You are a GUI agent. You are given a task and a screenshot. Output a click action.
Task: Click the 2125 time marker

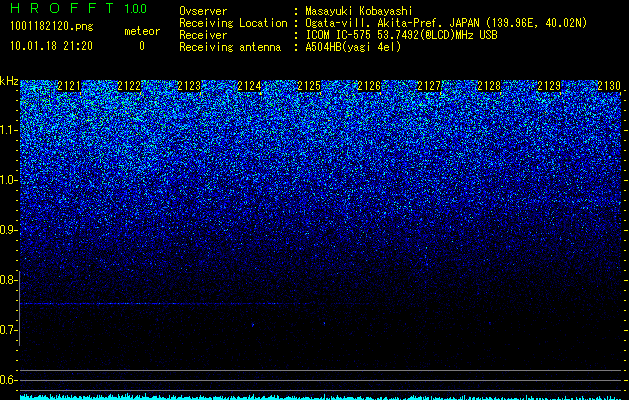[309, 86]
